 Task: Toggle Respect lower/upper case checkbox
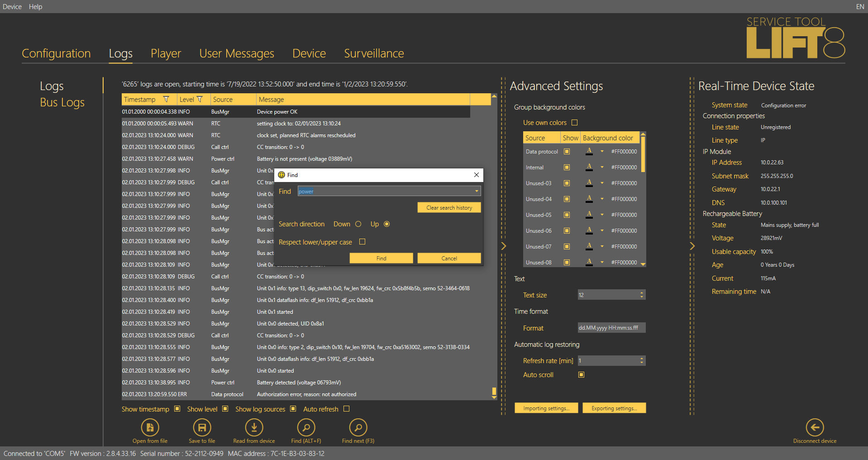tap(362, 242)
